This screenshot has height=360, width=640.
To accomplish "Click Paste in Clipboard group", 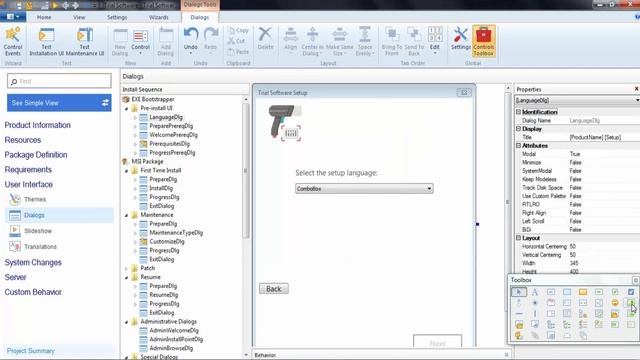I will 238,52.
